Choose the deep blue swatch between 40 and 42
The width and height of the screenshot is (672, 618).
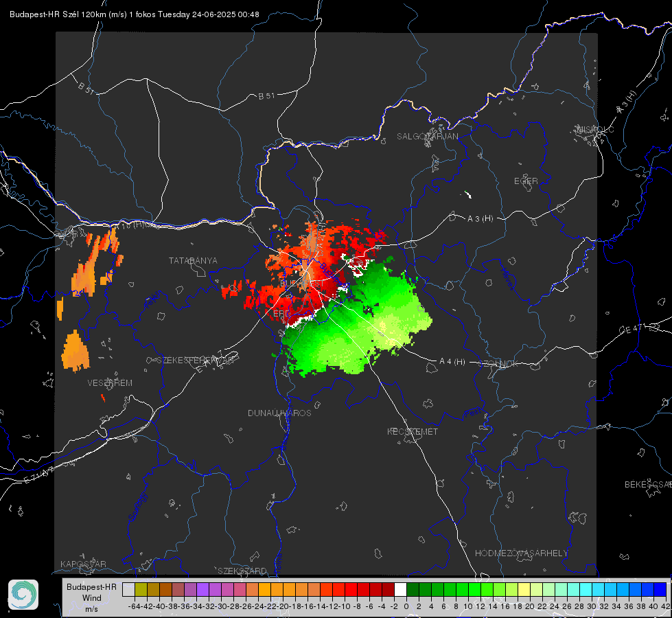click(x=660, y=589)
